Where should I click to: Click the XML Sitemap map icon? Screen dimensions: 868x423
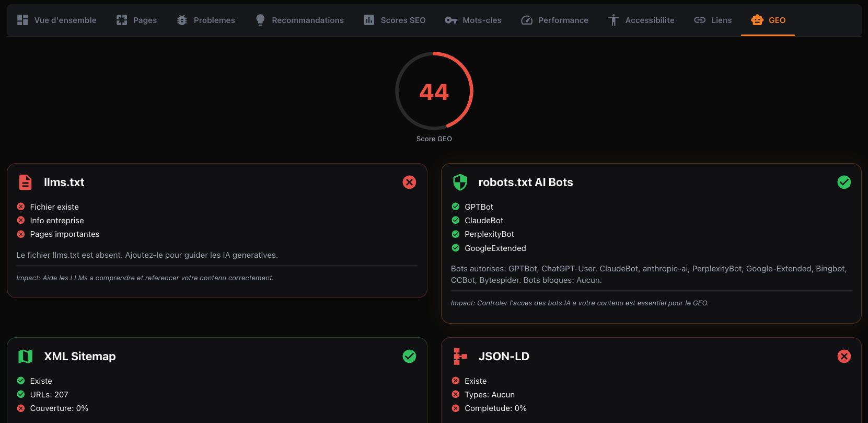(x=25, y=356)
